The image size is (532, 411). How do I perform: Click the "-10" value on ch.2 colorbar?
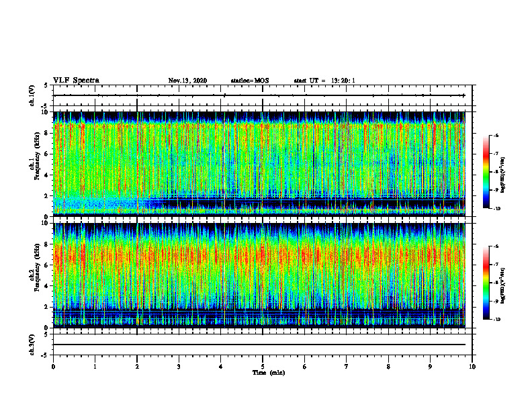496,320
